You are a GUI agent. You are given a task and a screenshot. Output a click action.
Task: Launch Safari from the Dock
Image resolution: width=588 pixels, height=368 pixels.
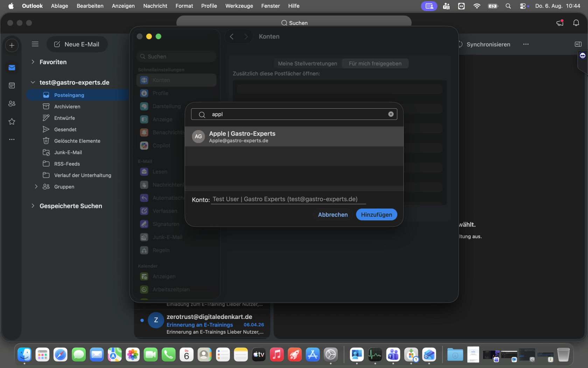tap(61, 355)
